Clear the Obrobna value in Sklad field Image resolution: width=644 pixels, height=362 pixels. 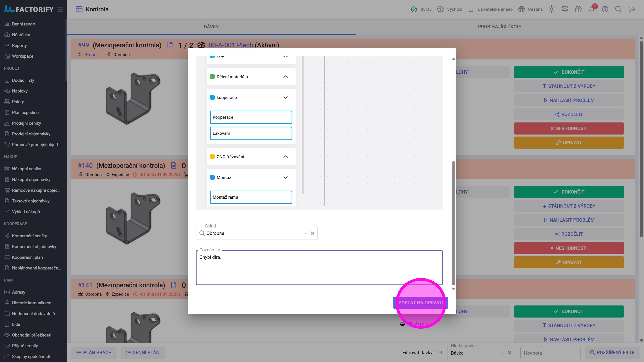[313, 233]
